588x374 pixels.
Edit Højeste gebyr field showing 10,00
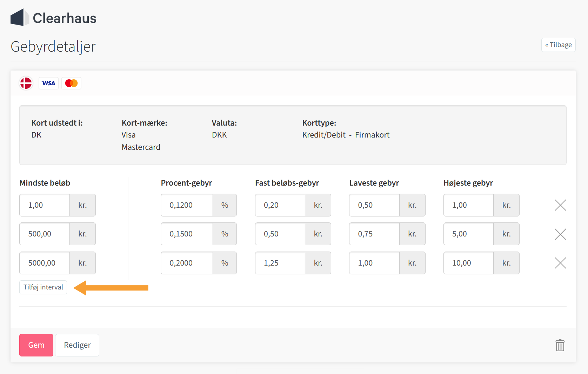468,263
